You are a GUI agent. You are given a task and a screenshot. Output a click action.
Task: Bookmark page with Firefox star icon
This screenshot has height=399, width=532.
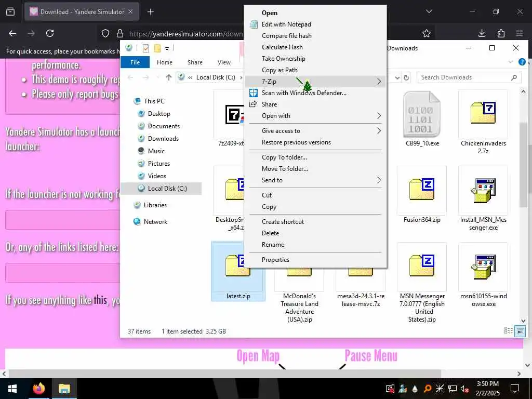click(427, 33)
